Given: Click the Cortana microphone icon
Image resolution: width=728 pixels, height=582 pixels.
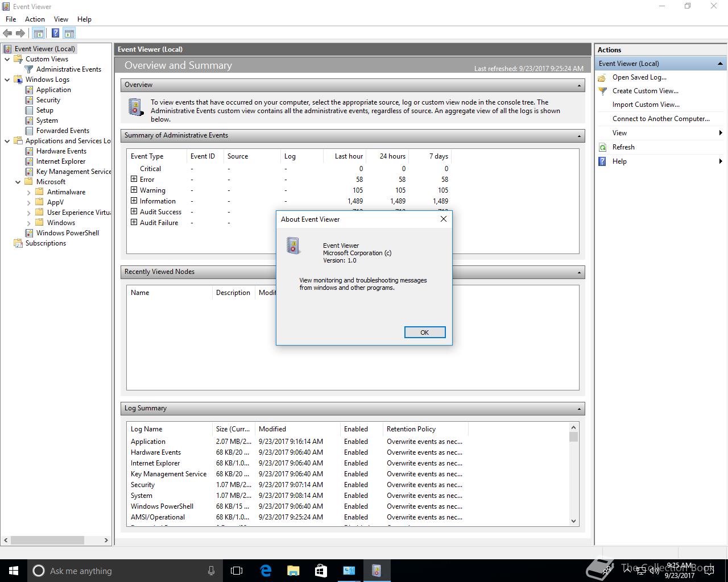Looking at the screenshot, I should 211,571.
